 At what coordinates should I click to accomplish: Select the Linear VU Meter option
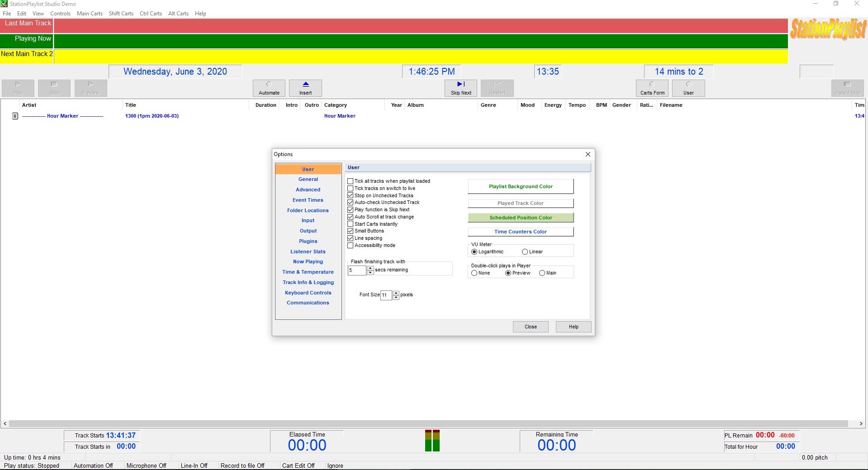click(x=525, y=252)
